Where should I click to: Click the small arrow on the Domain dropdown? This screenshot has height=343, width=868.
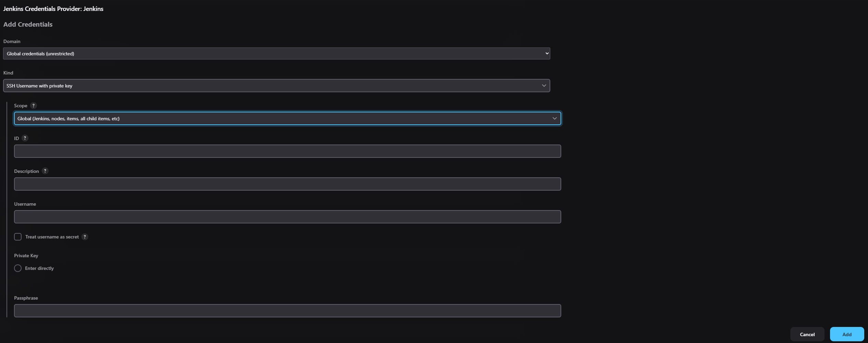pyautogui.click(x=547, y=54)
